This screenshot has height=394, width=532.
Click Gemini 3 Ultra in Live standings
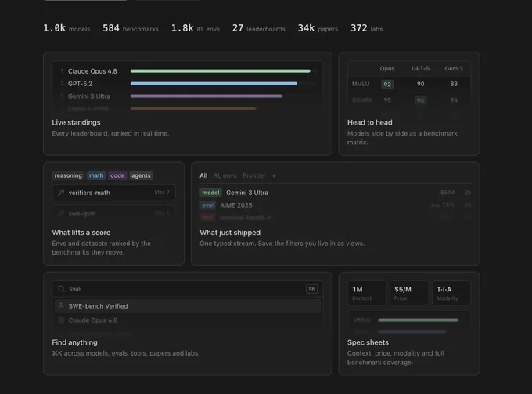[x=89, y=96]
